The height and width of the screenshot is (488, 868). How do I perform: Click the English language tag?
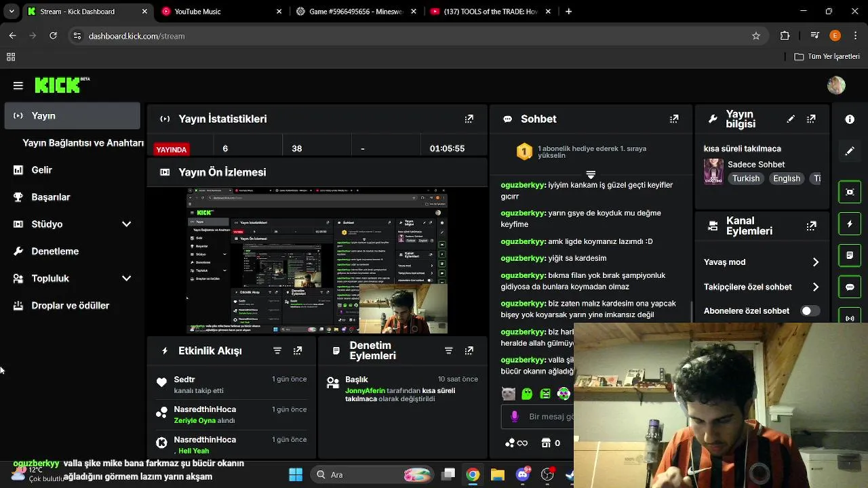pyautogui.click(x=787, y=179)
